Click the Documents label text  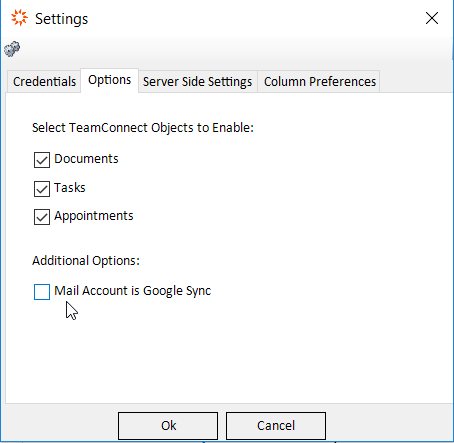pyautogui.click(x=86, y=159)
